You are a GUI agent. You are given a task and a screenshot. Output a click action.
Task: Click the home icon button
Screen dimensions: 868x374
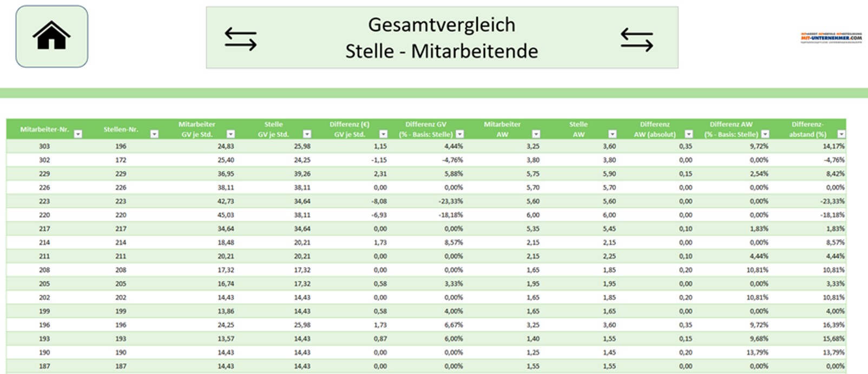(51, 36)
